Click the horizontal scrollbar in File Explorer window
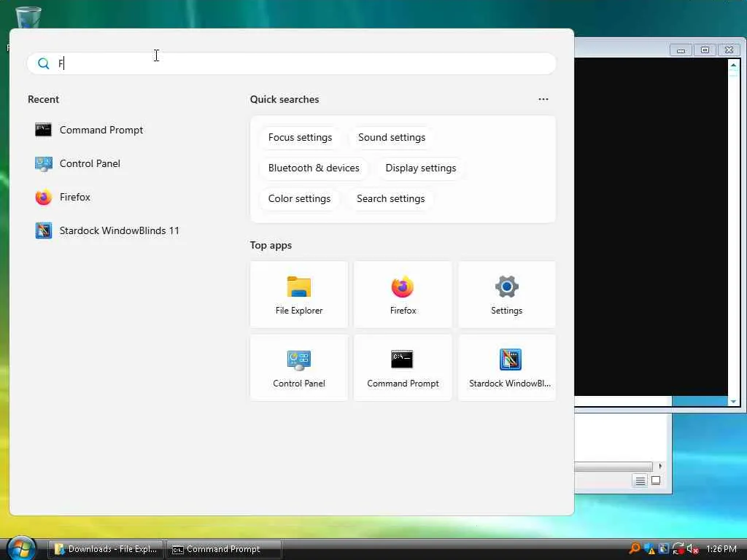This screenshot has width=747, height=560. pyautogui.click(x=614, y=466)
